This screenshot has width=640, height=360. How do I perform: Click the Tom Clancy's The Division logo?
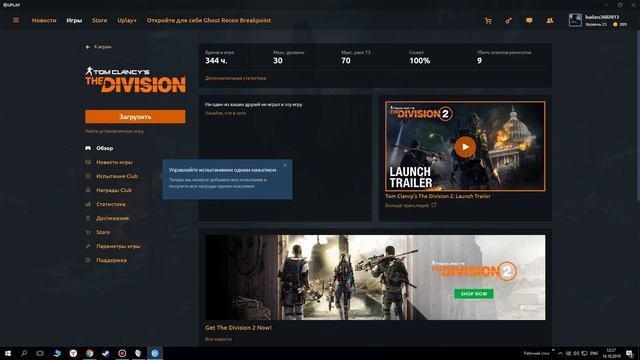135,80
